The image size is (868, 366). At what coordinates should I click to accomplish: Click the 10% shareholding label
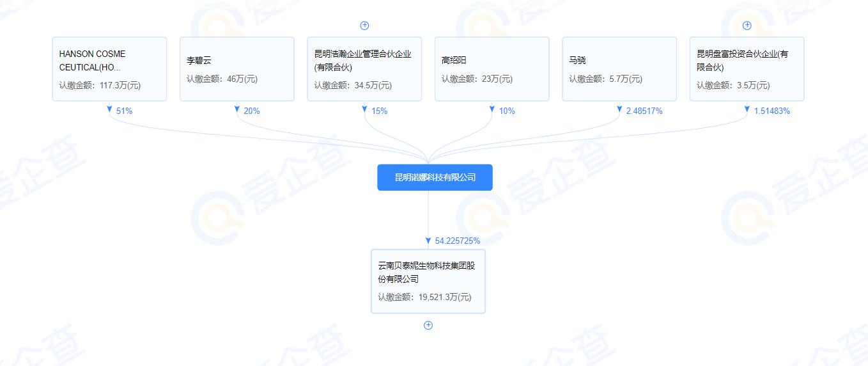[507, 111]
